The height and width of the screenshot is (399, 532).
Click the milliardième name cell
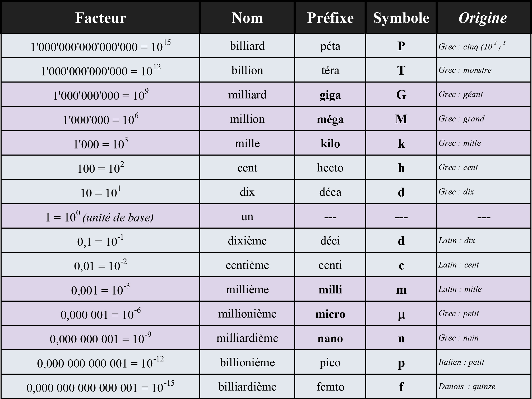coord(247,338)
